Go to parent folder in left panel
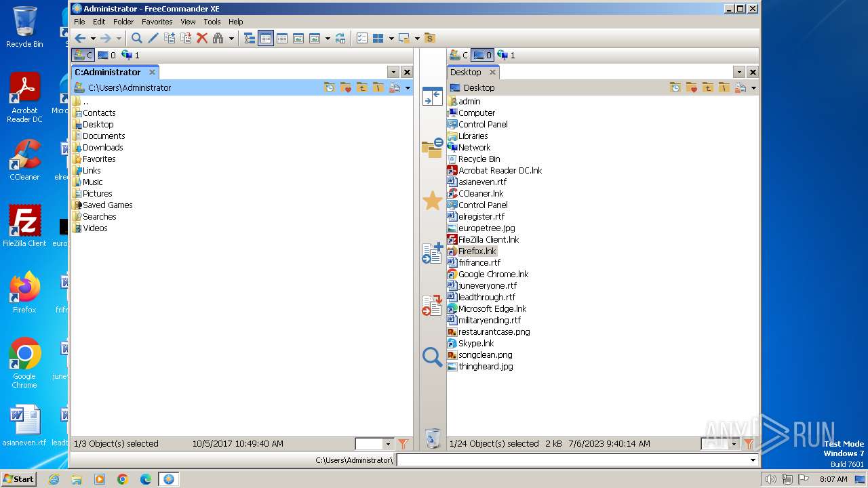The height and width of the screenshot is (488, 868). pyautogui.click(x=362, y=87)
